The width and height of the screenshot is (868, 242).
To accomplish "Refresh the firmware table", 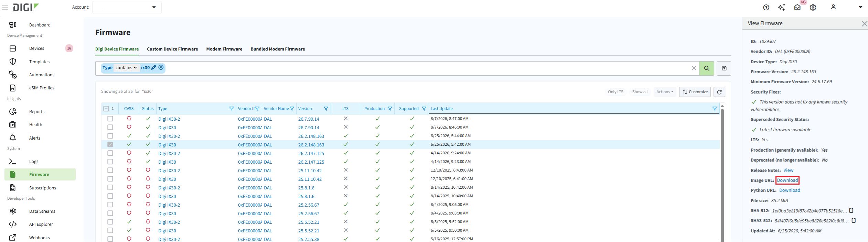I will coord(719,92).
